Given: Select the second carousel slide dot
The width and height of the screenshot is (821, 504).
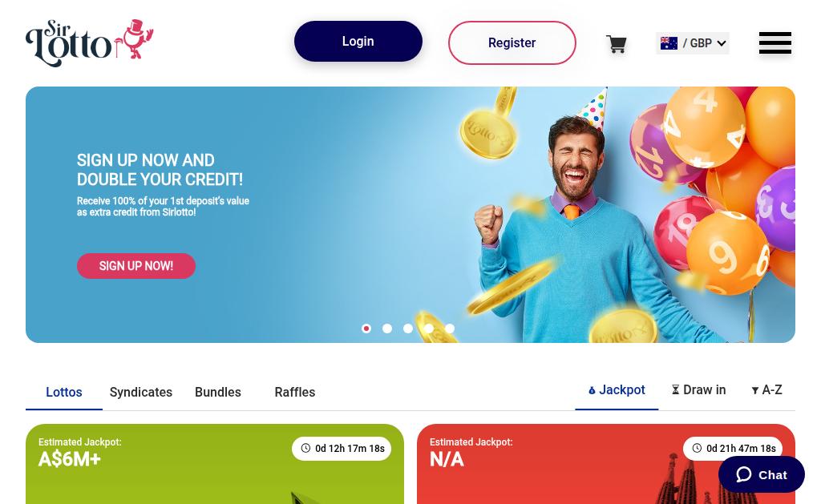Looking at the screenshot, I should tap(387, 329).
